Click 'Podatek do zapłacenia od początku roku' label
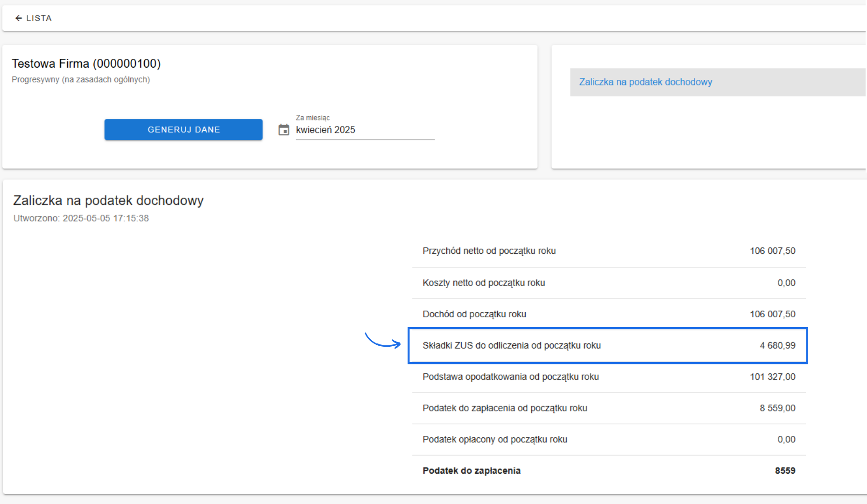867x504 pixels. (x=505, y=408)
